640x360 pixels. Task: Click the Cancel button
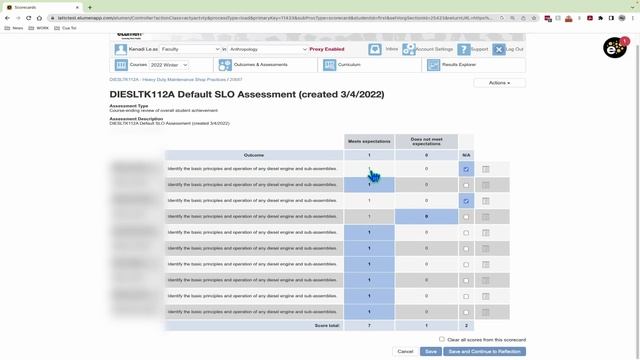(x=405, y=351)
